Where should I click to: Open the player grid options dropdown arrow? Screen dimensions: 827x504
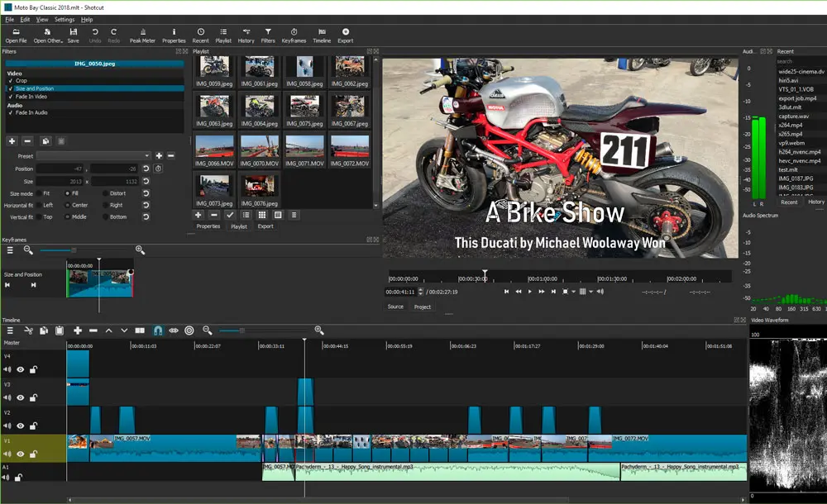[x=590, y=292]
